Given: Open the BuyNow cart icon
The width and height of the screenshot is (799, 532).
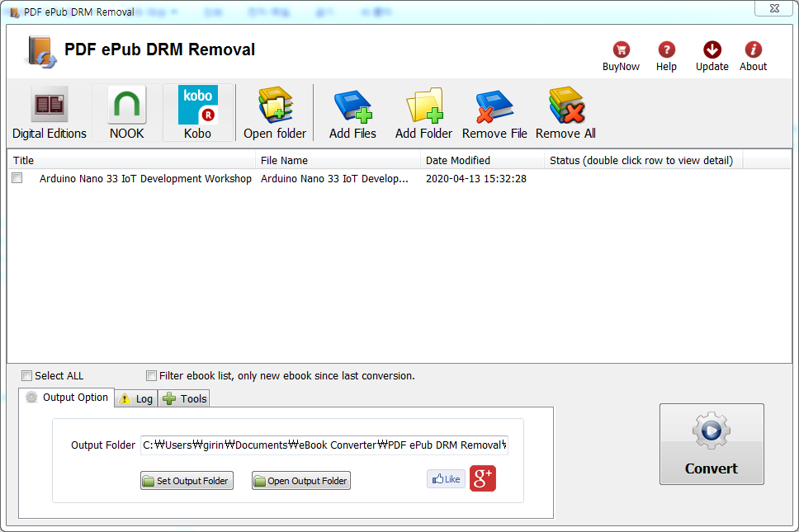Looking at the screenshot, I should [622, 56].
